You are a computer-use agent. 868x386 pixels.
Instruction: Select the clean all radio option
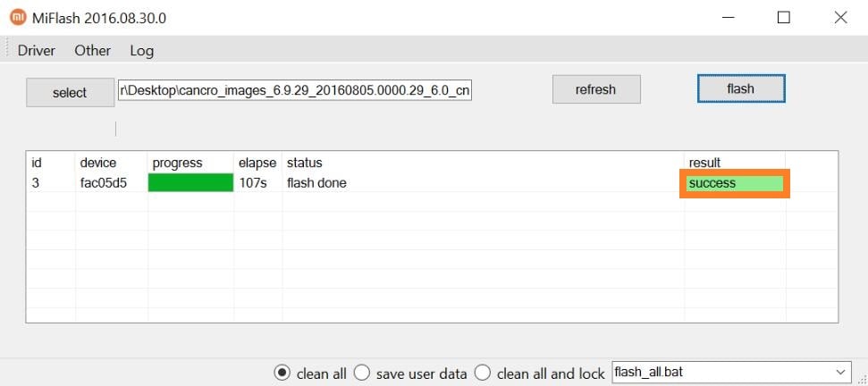pyautogui.click(x=282, y=373)
